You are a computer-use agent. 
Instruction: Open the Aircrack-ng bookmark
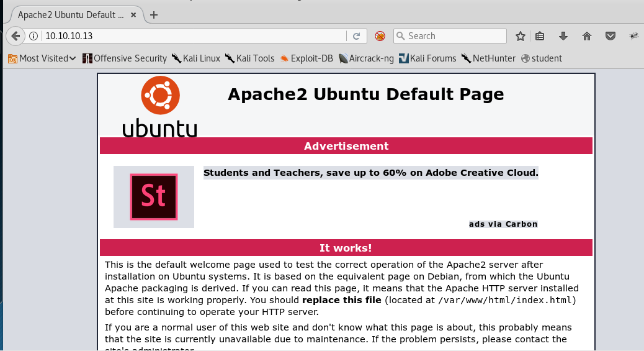pyautogui.click(x=366, y=58)
